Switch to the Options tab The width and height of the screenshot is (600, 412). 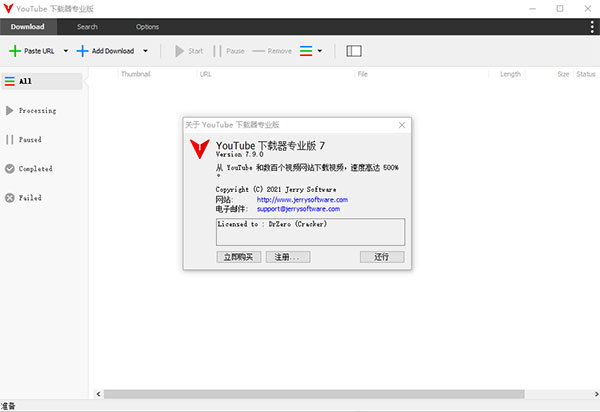[x=147, y=27]
